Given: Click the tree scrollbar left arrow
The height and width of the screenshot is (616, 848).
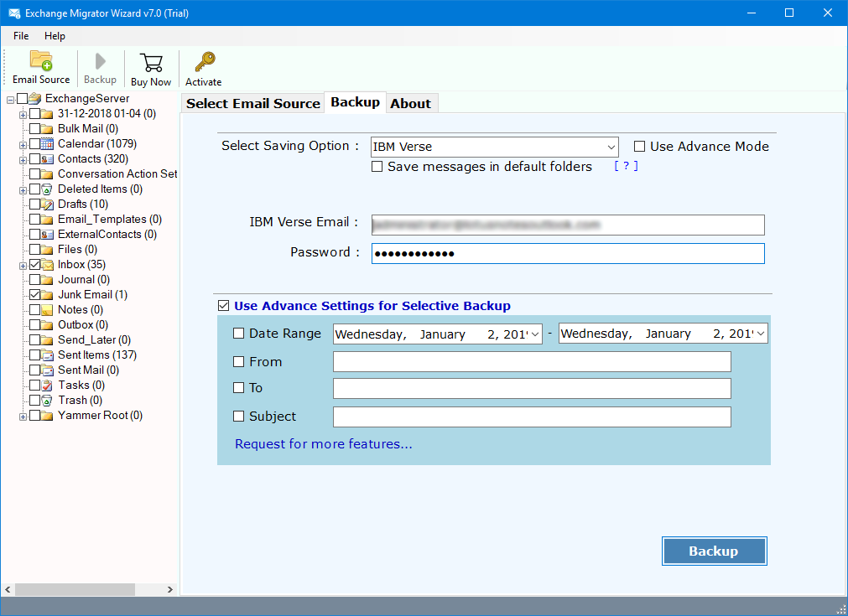Looking at the screenshot, I should 8,589.
